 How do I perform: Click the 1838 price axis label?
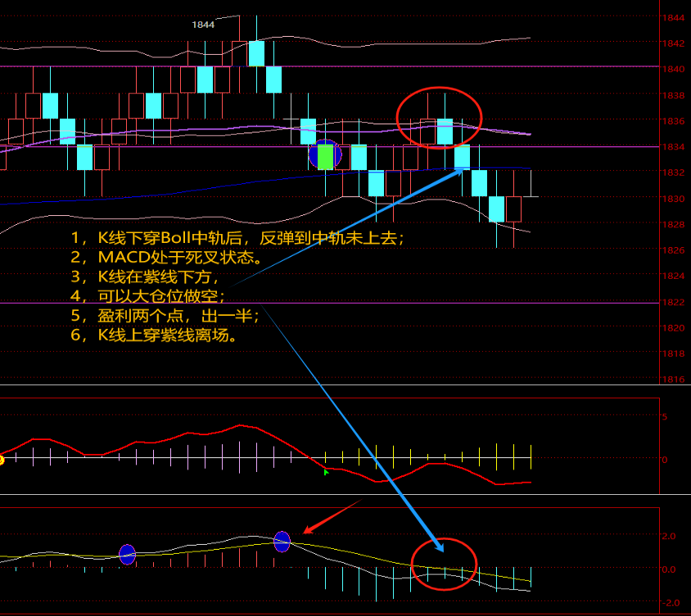[673, 96]
